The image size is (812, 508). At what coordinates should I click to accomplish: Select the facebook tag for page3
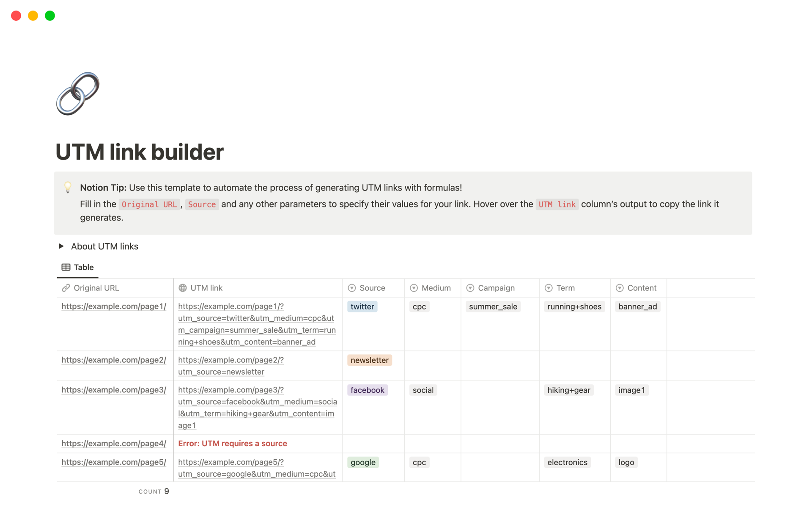pos(367,390)
